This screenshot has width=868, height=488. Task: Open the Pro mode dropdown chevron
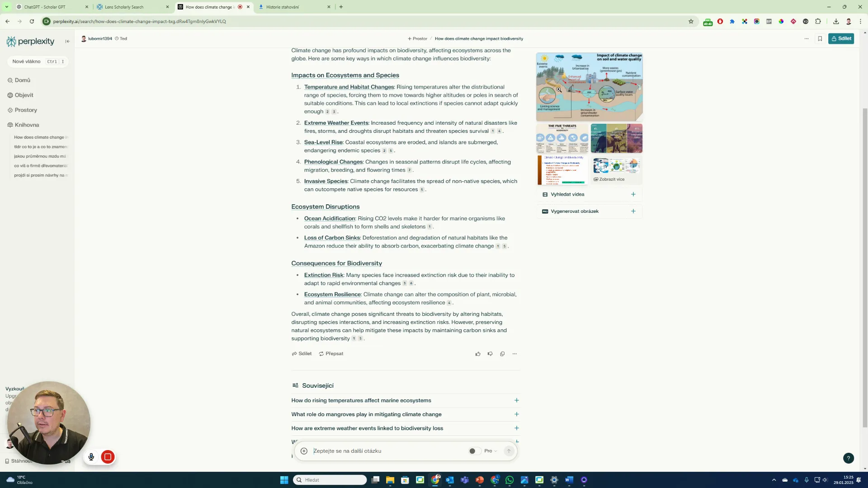tap(495, 451)
